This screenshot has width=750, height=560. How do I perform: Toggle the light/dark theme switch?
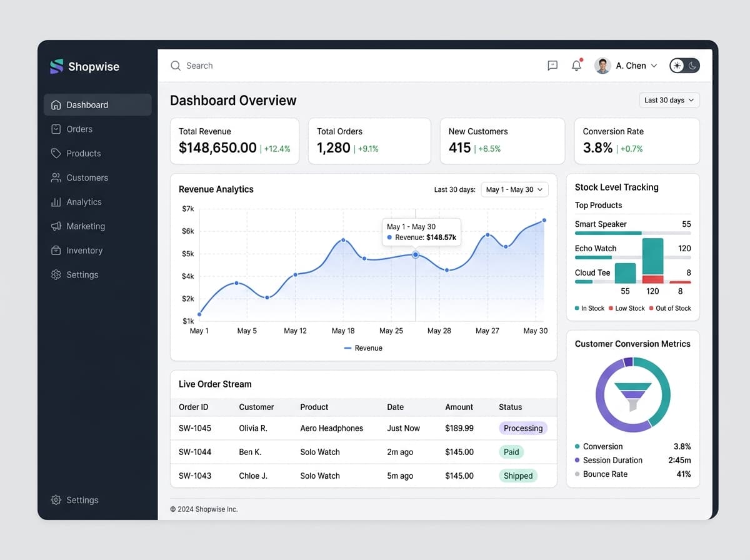coord(685,66)
